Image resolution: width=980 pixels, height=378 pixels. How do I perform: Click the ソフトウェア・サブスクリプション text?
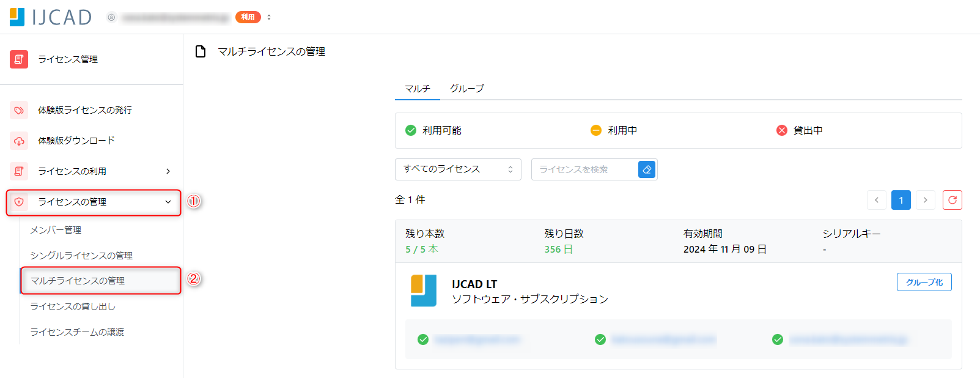[530, 299]
